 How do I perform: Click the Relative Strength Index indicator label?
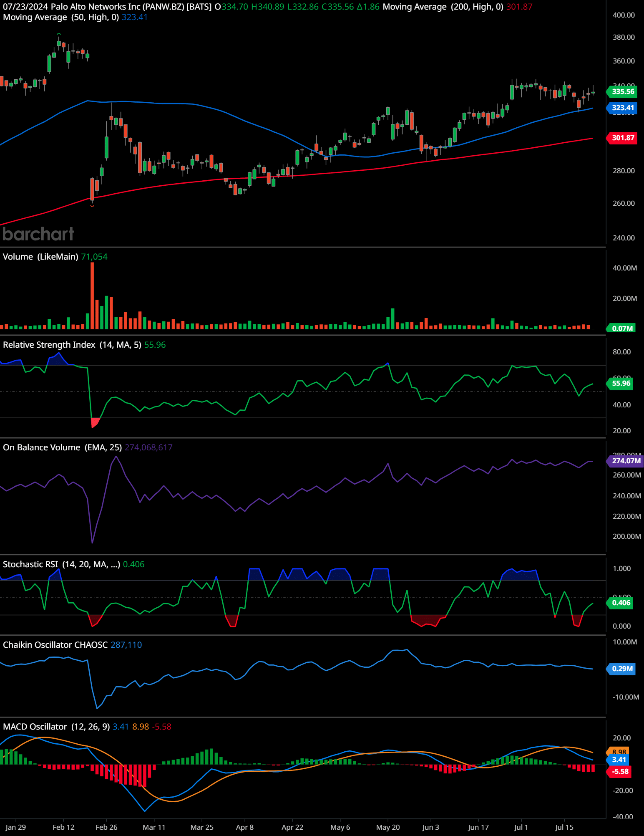point(72,345)
